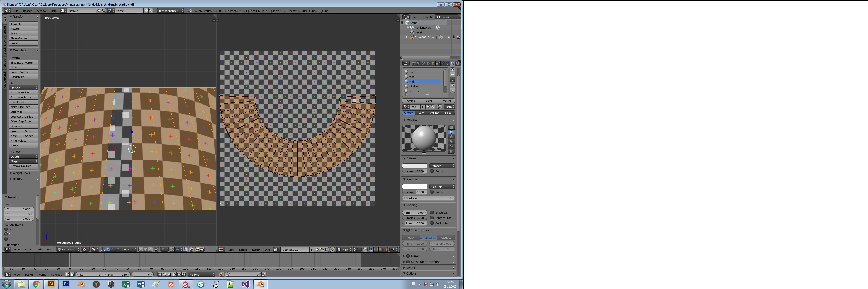Viewport: 868px width, 289px height.
Task: Open the Material properties tab
Action: [453, 64]
